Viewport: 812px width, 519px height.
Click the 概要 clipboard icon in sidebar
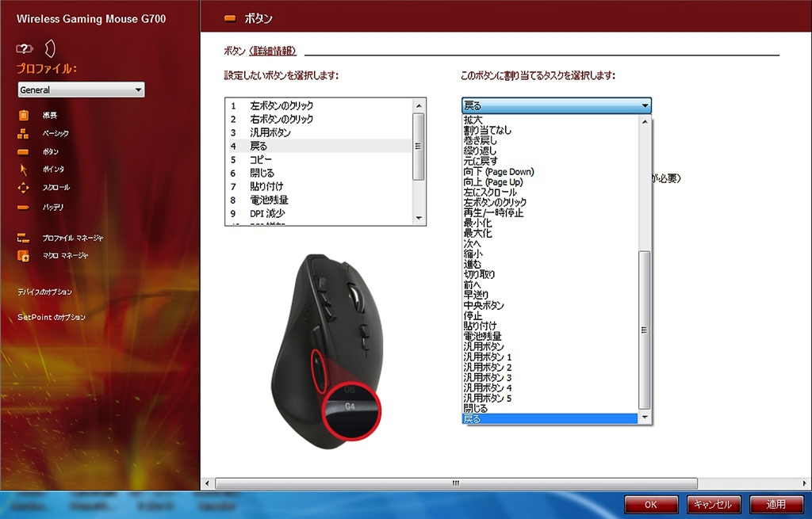coord(23,116)
